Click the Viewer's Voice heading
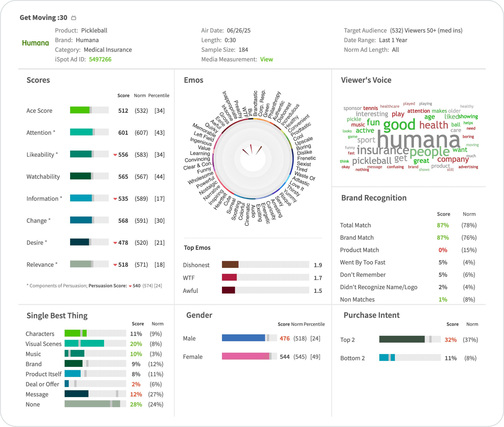504x427 pixels. pyautogui.click(x=366, y=80)
